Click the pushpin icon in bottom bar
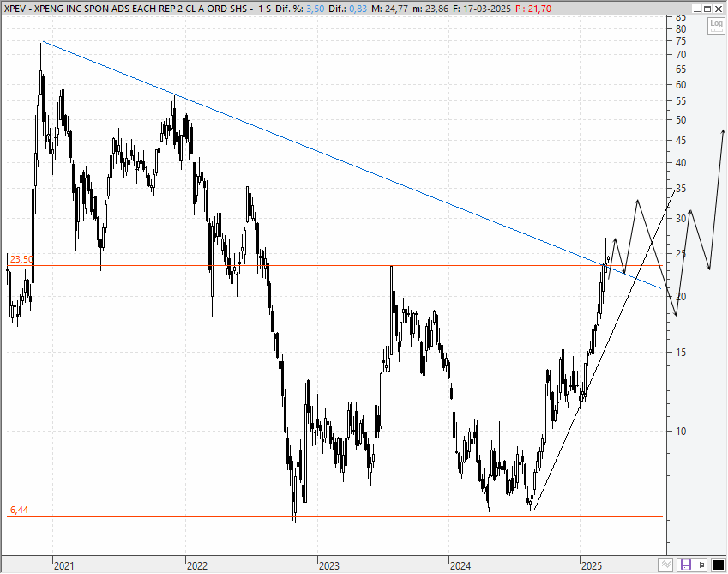Screen dimensions: 728x574 (x=701, y=565)
